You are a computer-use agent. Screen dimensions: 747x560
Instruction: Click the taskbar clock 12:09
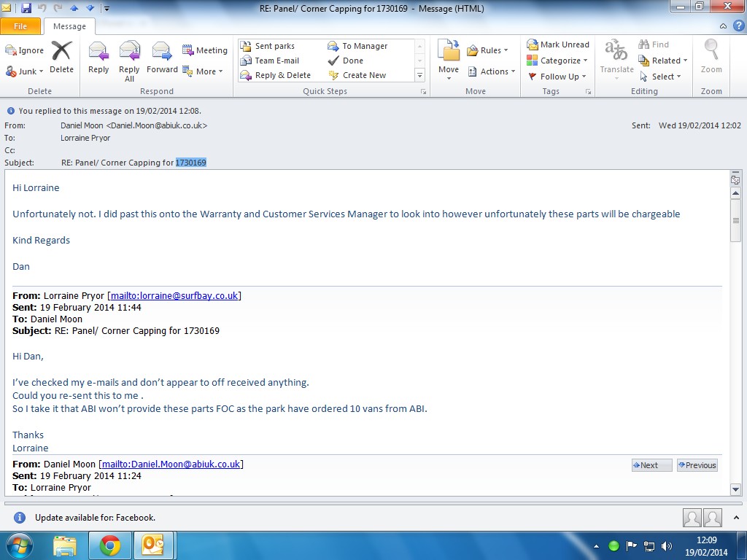click(706, 540)
